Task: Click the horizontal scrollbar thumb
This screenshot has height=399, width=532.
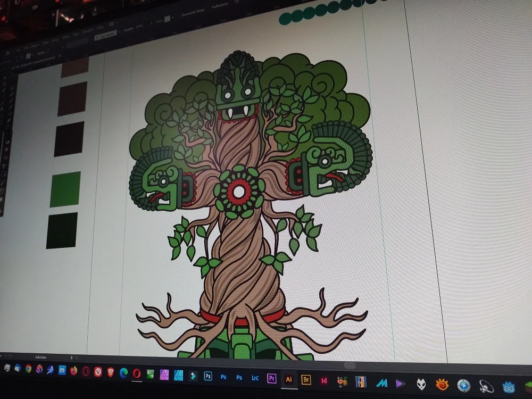Action: (350, 365)
